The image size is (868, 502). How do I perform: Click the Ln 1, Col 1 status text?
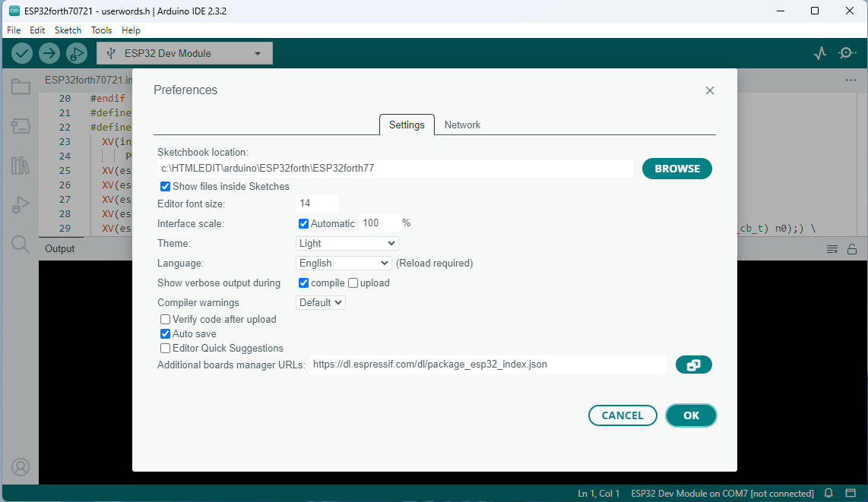[x=598, y=494]
